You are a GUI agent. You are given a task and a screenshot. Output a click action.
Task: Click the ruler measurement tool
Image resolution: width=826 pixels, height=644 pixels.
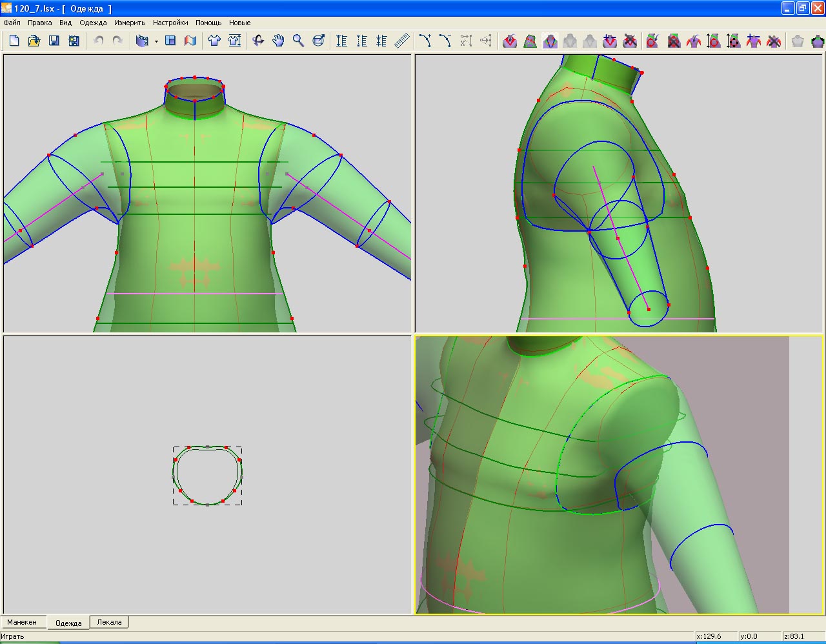click(x=402, y=41)
